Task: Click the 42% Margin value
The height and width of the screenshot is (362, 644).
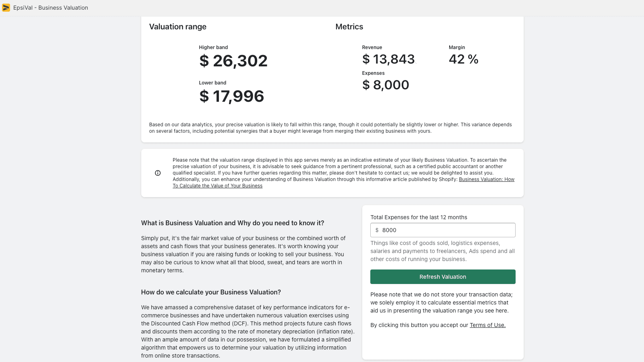Action: click(x=463, y=59)
